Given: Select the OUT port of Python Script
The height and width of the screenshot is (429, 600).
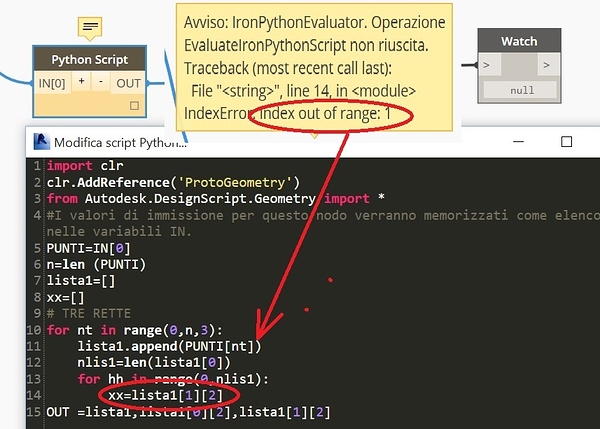Looking at the screenshot, I should [128, 83].
